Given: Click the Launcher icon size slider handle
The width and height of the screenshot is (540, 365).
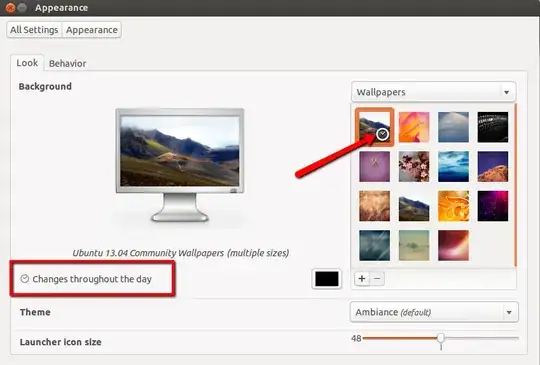Looking at the screenshot, I should coord(441,338).
